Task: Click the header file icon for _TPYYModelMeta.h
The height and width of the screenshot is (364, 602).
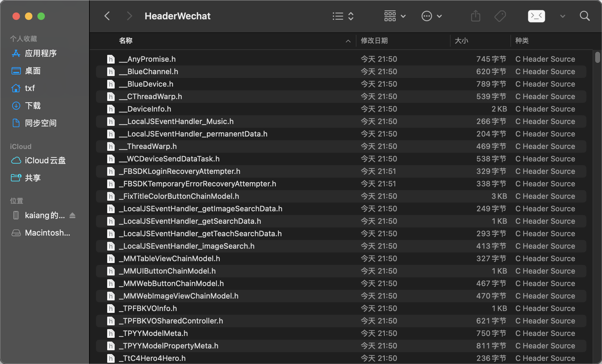Action: tap(111, 333)
